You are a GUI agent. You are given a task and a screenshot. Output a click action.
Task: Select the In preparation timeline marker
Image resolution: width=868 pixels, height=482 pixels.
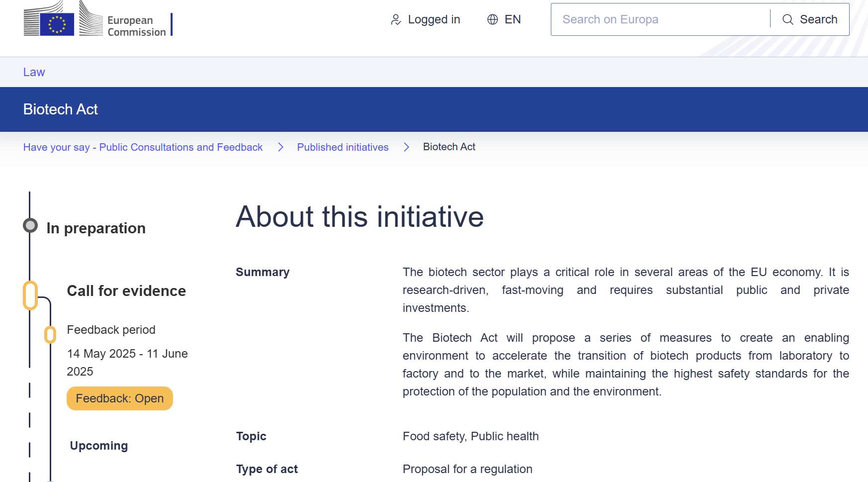tap(30, 225)
